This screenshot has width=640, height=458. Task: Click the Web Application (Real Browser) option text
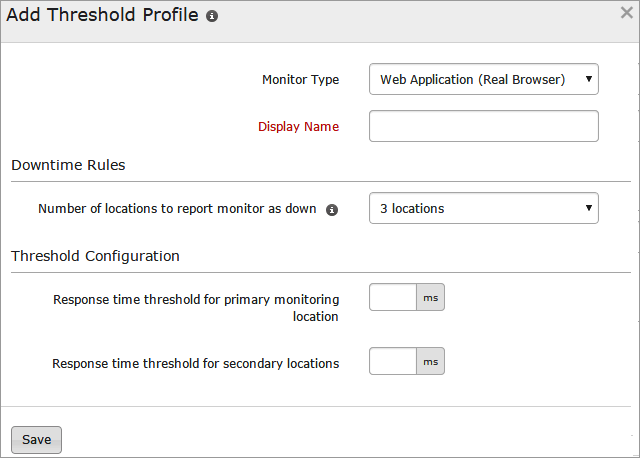[472, 79]
